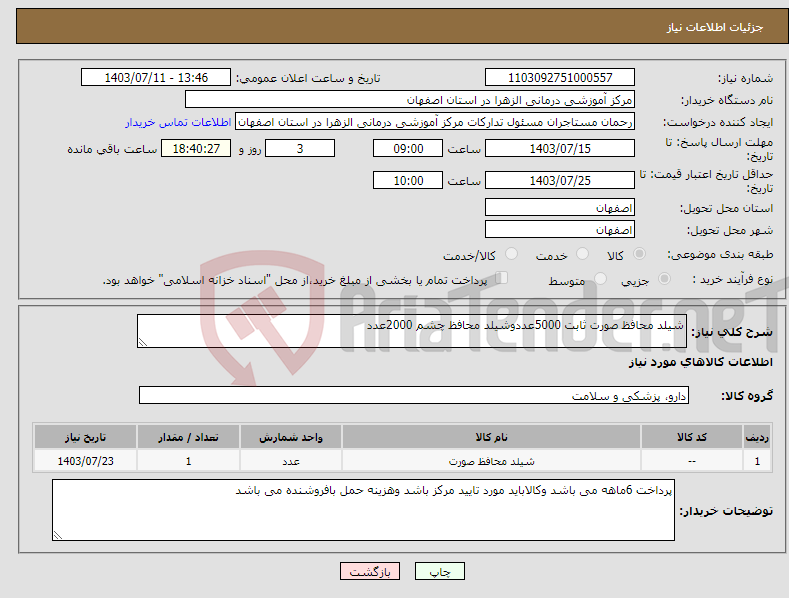789x598 pixels.
Task: Click the remaining days field showing 3
Action: pyautogui.click(x=300, y=148)
